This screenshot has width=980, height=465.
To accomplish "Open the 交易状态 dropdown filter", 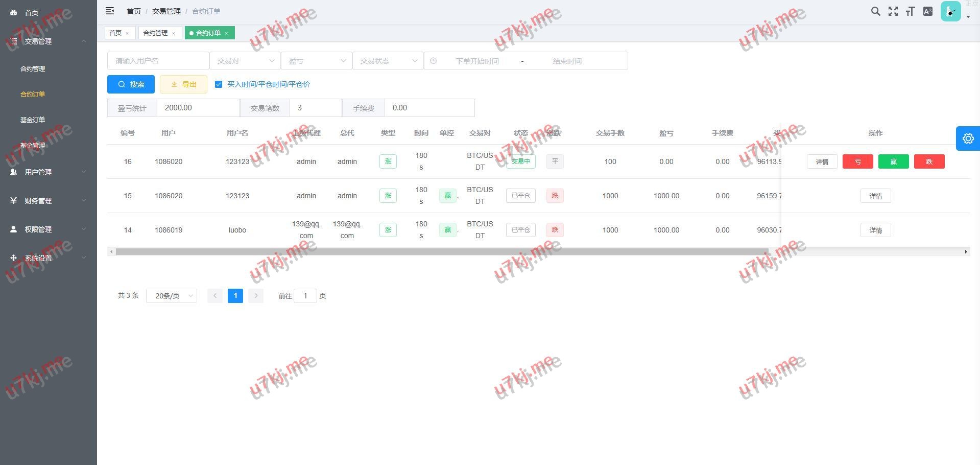I will tap(388, 61).
